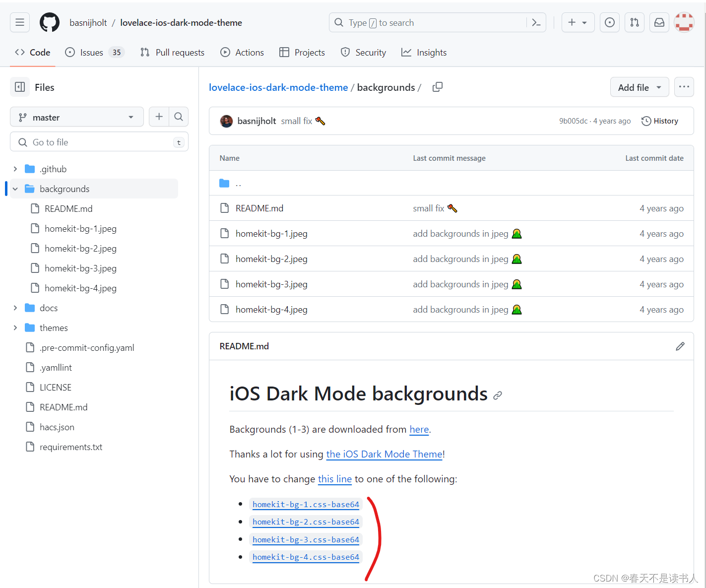The height and width of the screenshot is (588, 706).
Task: Expand the .github folder
Action: coord(15,169)
